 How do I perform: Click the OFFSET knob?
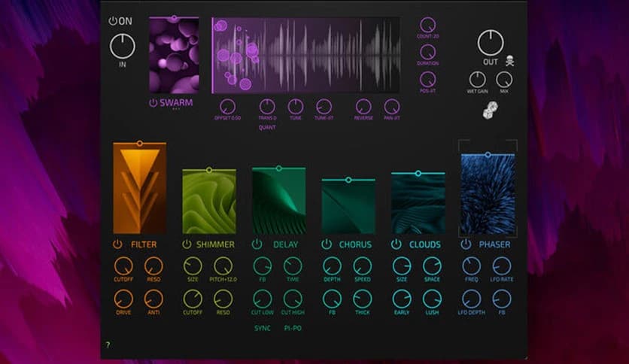click(x=227, y=107)
